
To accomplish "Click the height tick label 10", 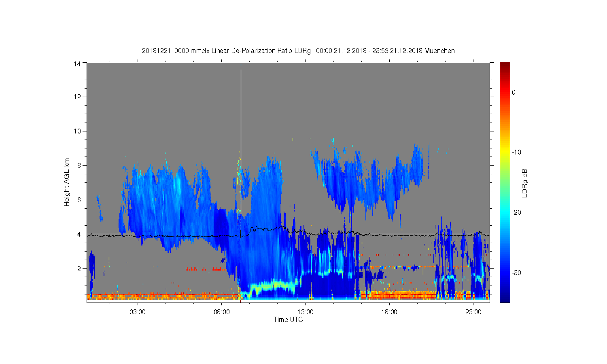I will 77,131.
